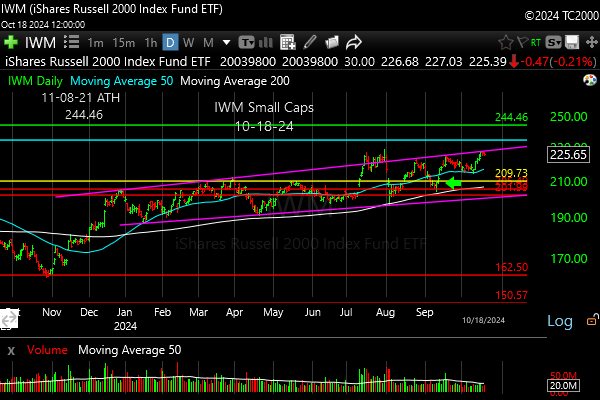The width and height of the screenshot is (600, 400).
Task: Toggle the Log scale setting
Action: point(560,321)
